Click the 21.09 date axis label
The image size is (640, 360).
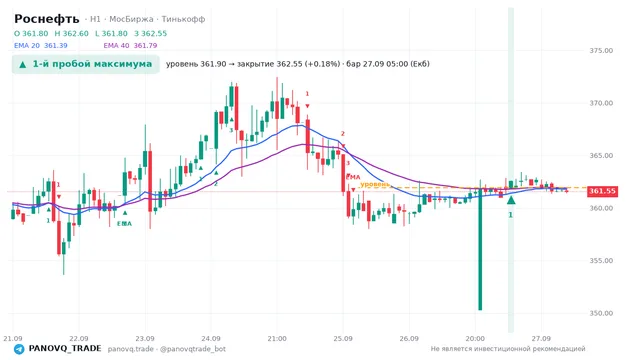[13, 339]
